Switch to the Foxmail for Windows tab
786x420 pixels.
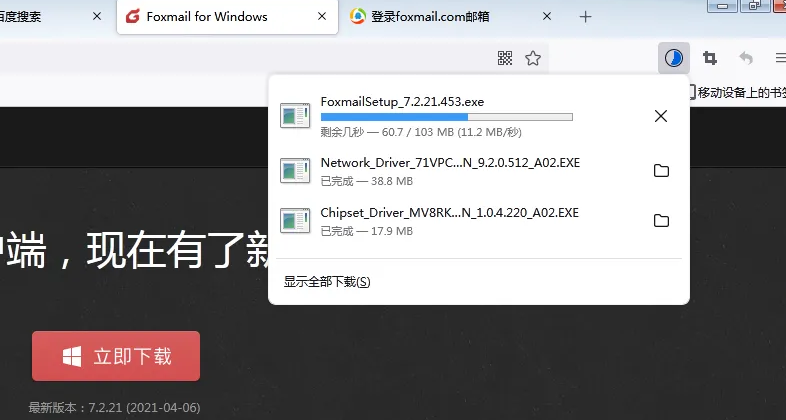point(228,17)
